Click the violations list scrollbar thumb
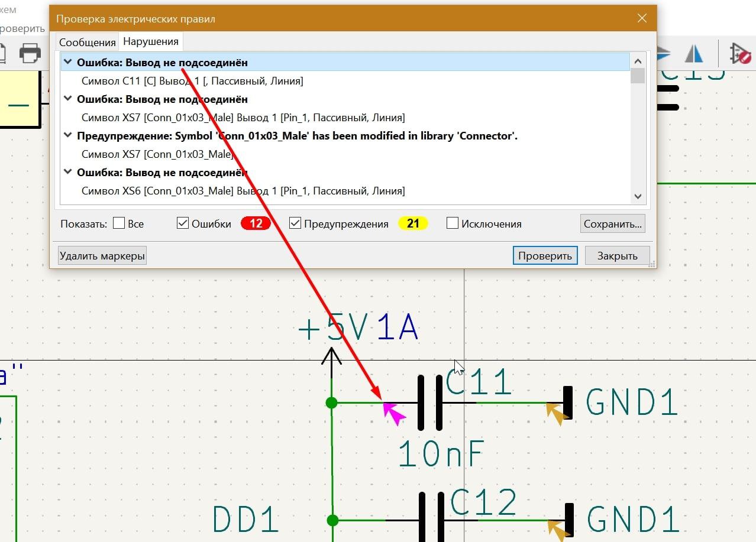The height and width of the screenshot is (542, 756). click(638, 76)
